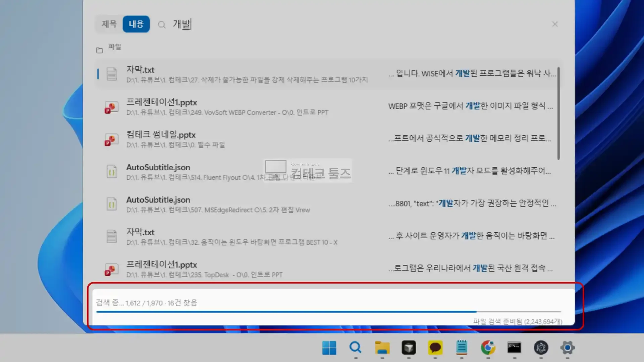
Task: Open KakaoTalk from taskbar
Action: click(435, 348)
